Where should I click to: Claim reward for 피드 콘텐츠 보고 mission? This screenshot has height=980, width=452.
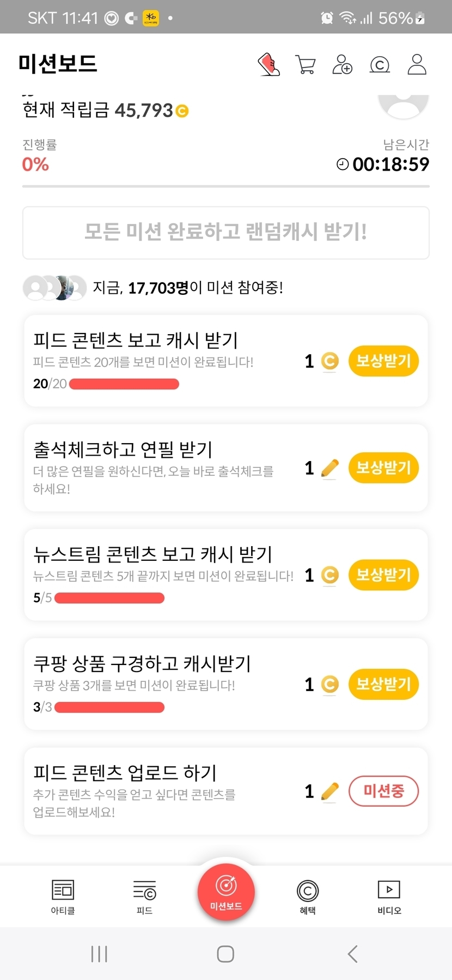(x=383, y=361)
